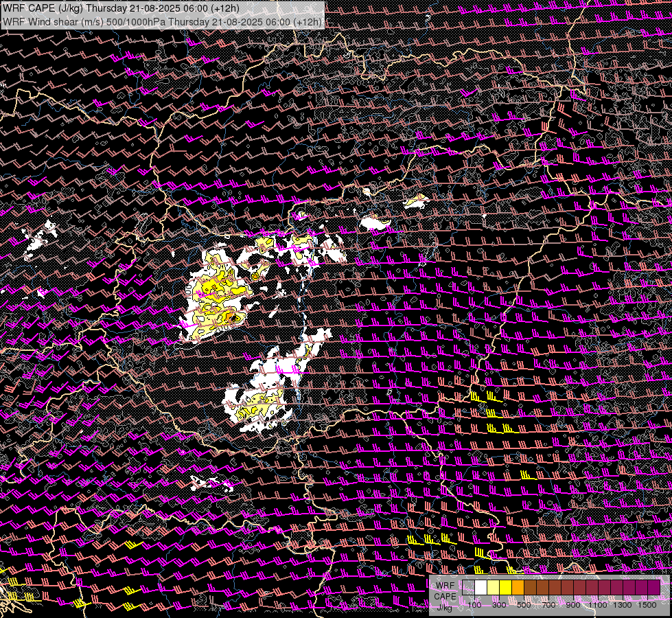The height and width of the screenshot is (618, 672).
Task: Click the legend tick value 100
Action: [474, 605]
